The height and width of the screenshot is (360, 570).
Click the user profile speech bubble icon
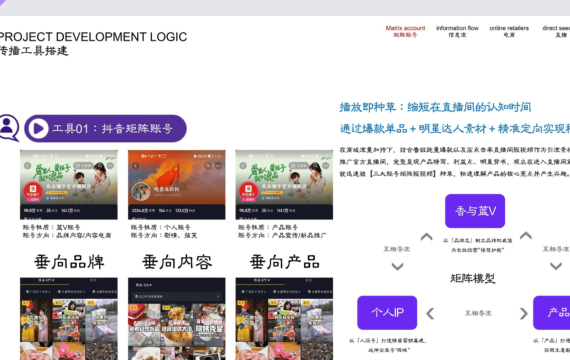coord(8,128)
